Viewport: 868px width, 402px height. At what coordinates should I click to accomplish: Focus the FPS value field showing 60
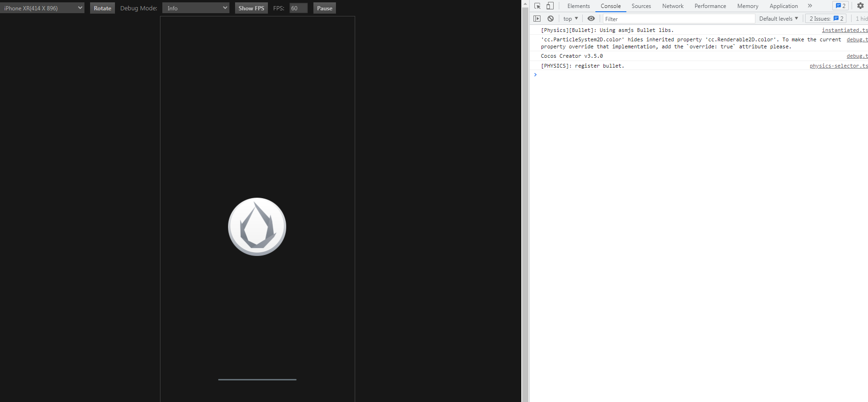click(298, 8)
